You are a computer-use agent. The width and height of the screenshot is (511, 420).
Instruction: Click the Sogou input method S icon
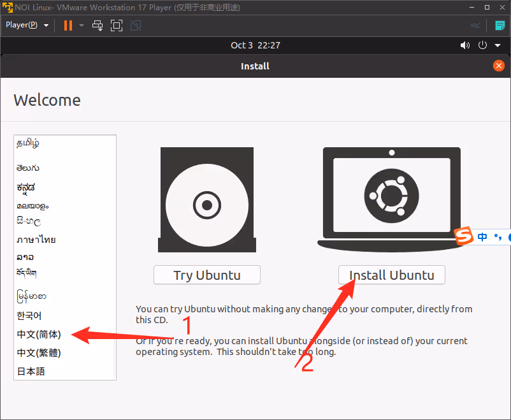coord(463,235)
